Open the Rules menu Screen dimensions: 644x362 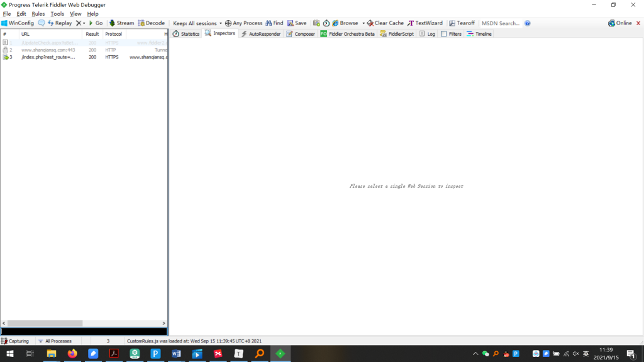click(x=38, y=14)
